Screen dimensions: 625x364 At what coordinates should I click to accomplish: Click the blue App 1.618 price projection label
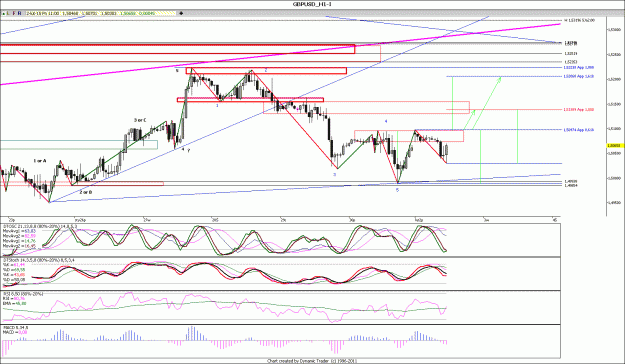[579, 76]
